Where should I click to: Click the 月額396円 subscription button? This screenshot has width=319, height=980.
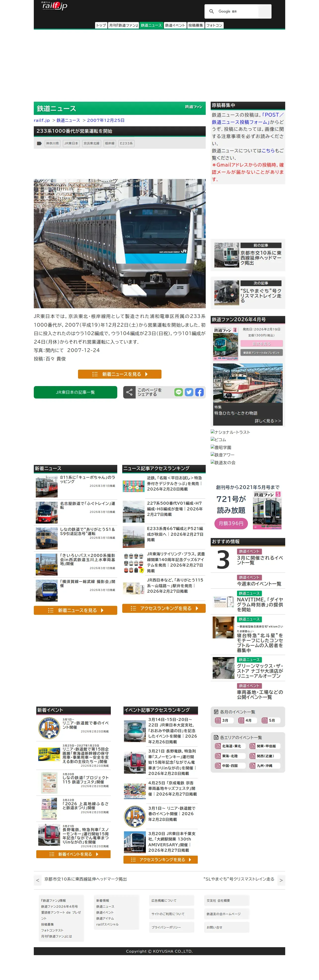tap(231, 524)
